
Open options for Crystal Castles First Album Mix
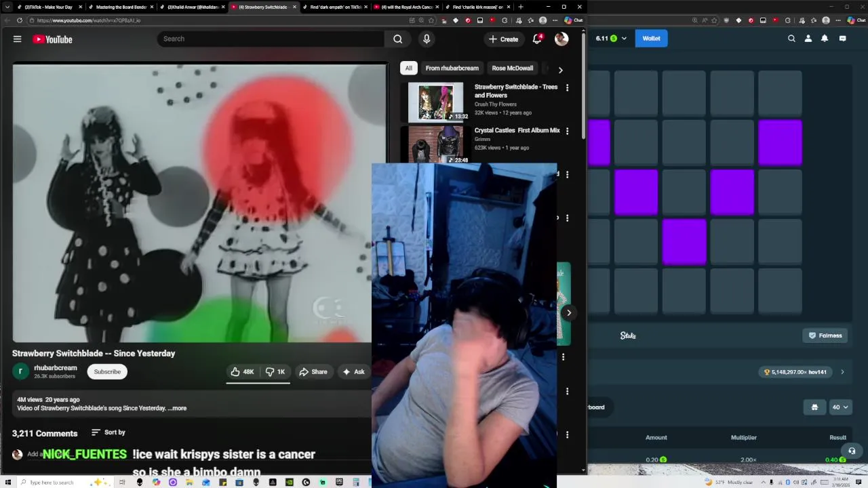568,131
